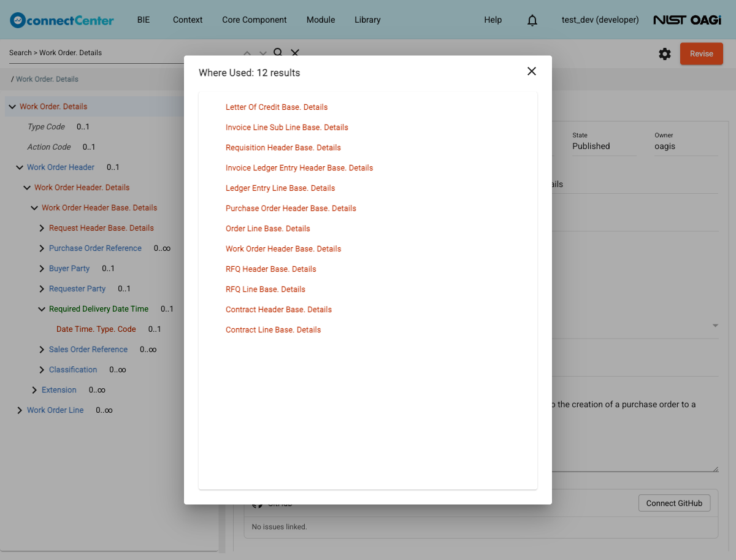Open RFQ Line Base. Details result
Screen dimensions: 736x560
266,290
